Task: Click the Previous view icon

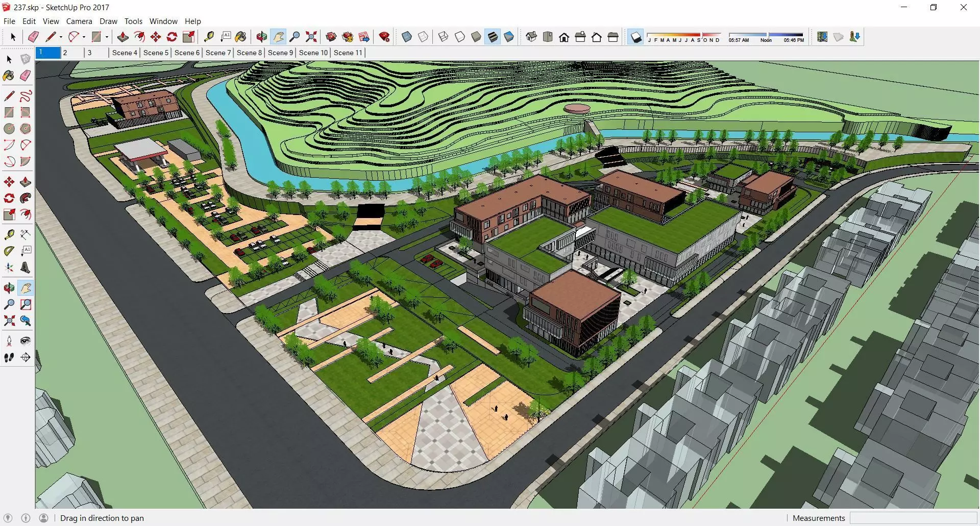Action: (x=26, y=321)
